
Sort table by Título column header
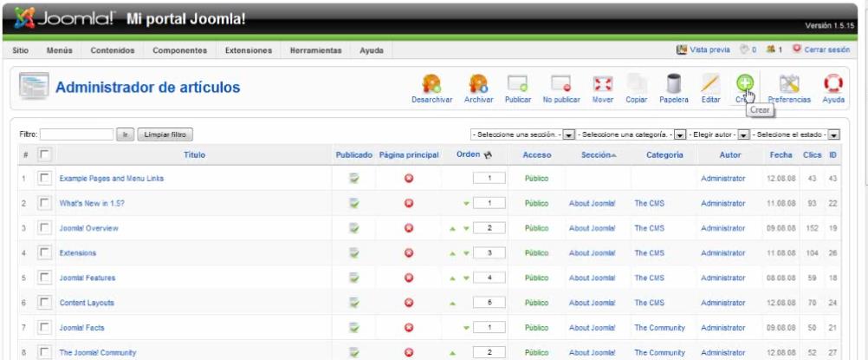(x=194, y=155)
